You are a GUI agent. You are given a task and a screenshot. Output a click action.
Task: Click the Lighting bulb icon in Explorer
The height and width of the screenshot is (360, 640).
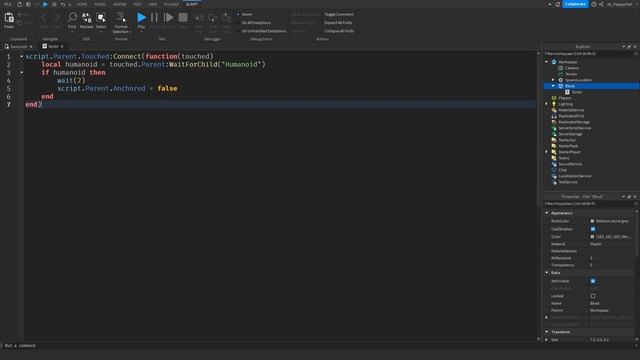[x=554, y=104]
